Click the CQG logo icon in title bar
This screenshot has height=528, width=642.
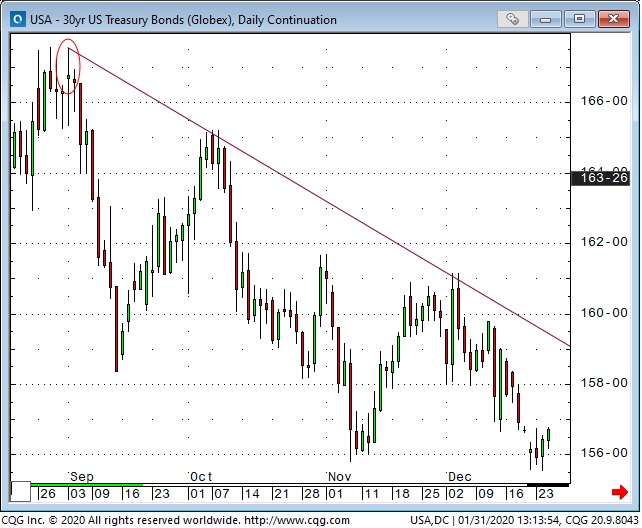point(18,20)
